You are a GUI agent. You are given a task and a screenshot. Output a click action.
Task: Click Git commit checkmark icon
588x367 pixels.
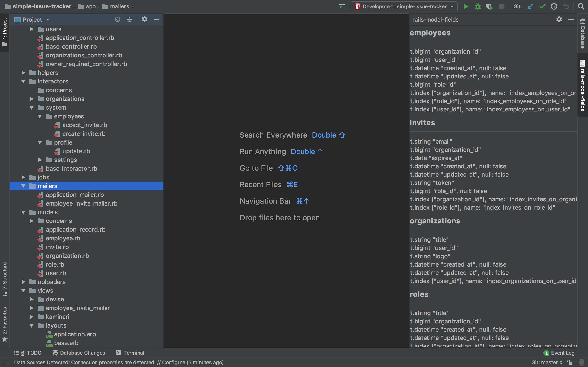coord(542,6)
